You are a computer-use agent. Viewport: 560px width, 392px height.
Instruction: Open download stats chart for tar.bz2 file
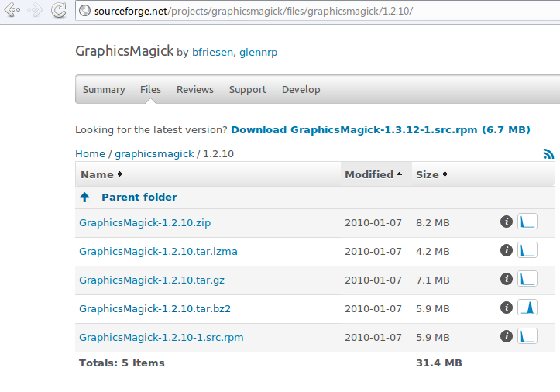coord(527,308)
